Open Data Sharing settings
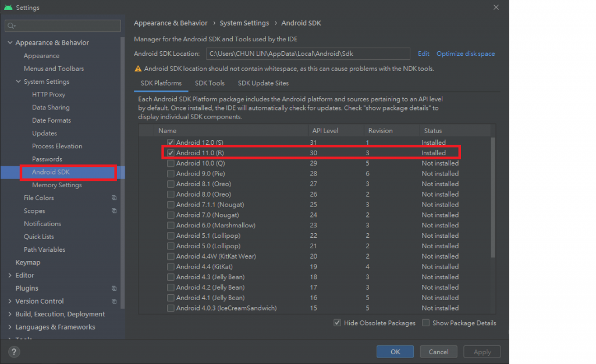 click(x=51, y=108)
